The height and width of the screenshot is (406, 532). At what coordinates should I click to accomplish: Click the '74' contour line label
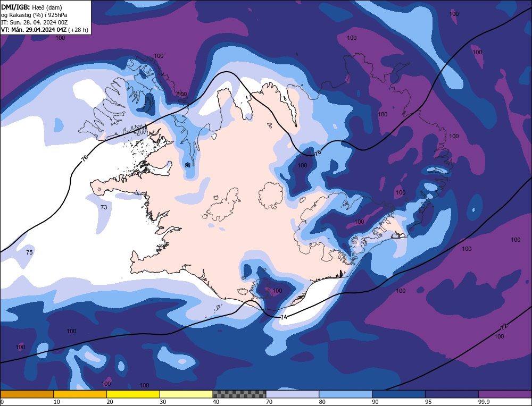[x=284, y=317]
